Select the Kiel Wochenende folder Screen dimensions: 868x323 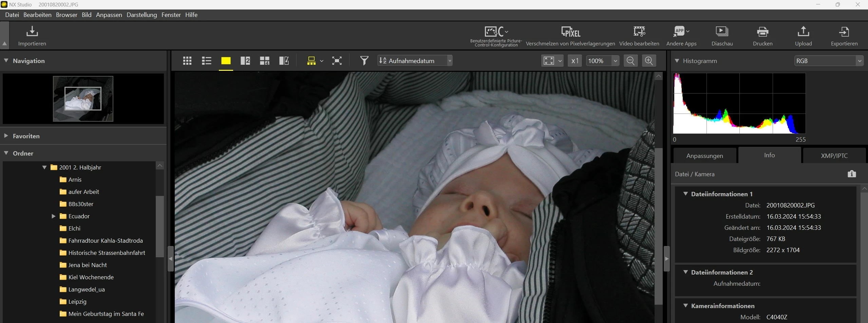tap(91, 277)
